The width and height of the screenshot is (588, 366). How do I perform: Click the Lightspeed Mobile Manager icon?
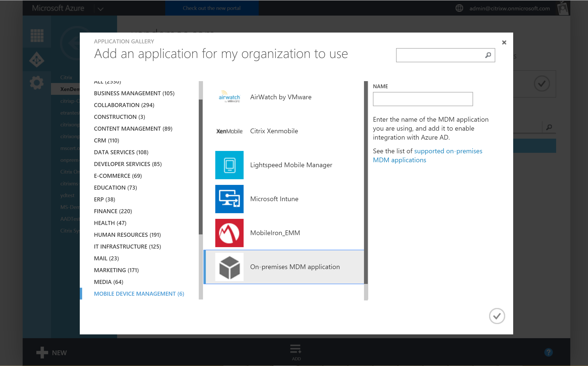229,165
